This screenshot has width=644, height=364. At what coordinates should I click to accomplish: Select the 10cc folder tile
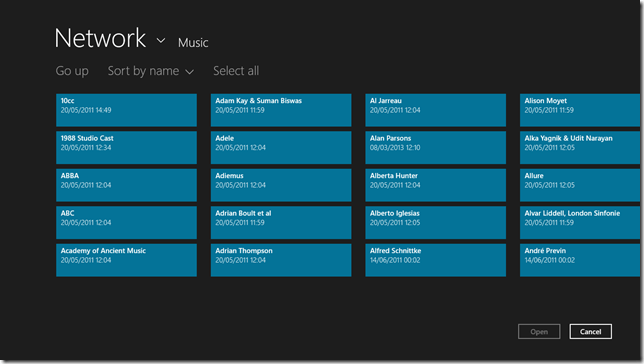pyautogui.click(x=126, y=110)
